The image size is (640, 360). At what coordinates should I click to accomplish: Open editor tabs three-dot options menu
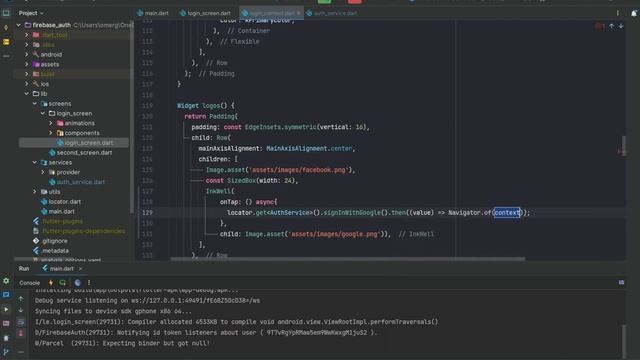click(x=618, y=13)
